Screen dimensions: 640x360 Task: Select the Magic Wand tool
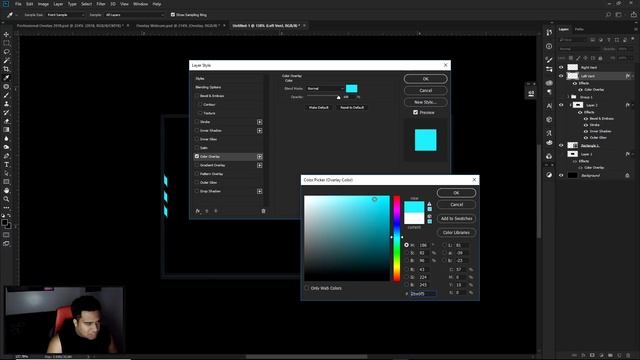pos(7,60)
